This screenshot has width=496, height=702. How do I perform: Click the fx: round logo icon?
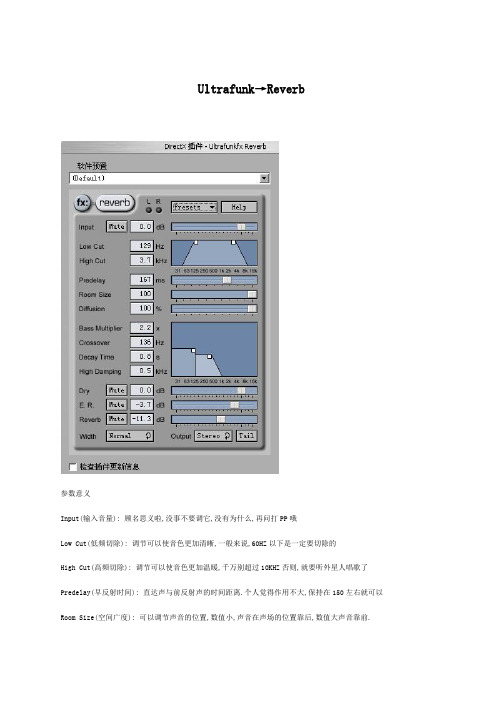(x=83, y=203)
